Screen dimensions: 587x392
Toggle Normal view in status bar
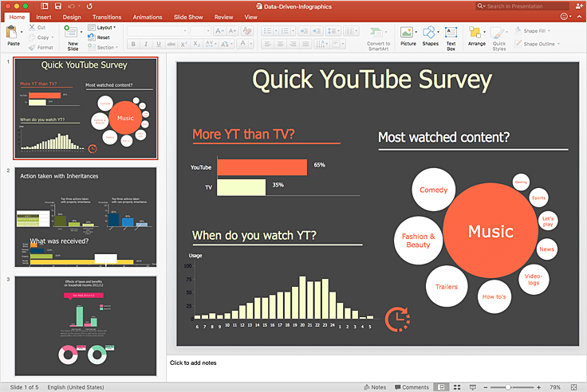click(x=441, y=387)
